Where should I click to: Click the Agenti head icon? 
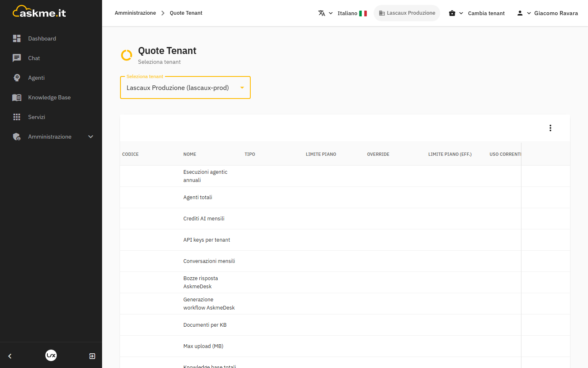point(17,78)
